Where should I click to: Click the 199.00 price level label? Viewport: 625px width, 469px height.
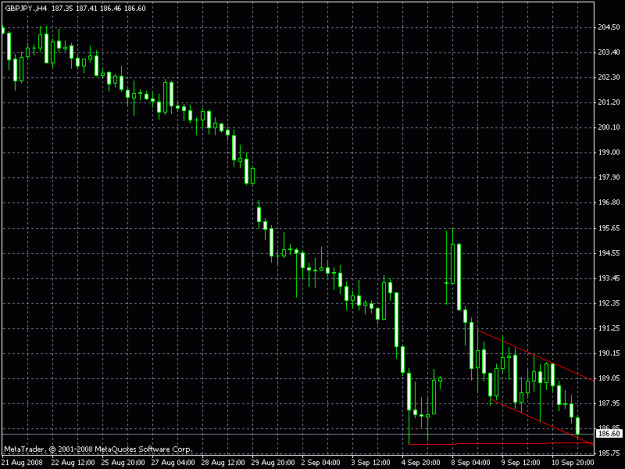click(609, 153)
